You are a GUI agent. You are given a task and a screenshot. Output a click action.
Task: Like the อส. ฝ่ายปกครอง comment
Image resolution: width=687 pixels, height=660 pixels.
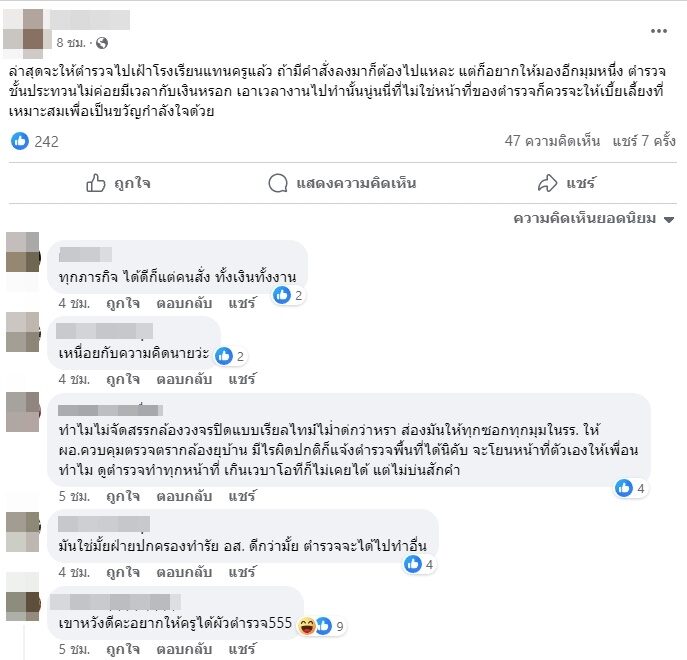[123, 572]
